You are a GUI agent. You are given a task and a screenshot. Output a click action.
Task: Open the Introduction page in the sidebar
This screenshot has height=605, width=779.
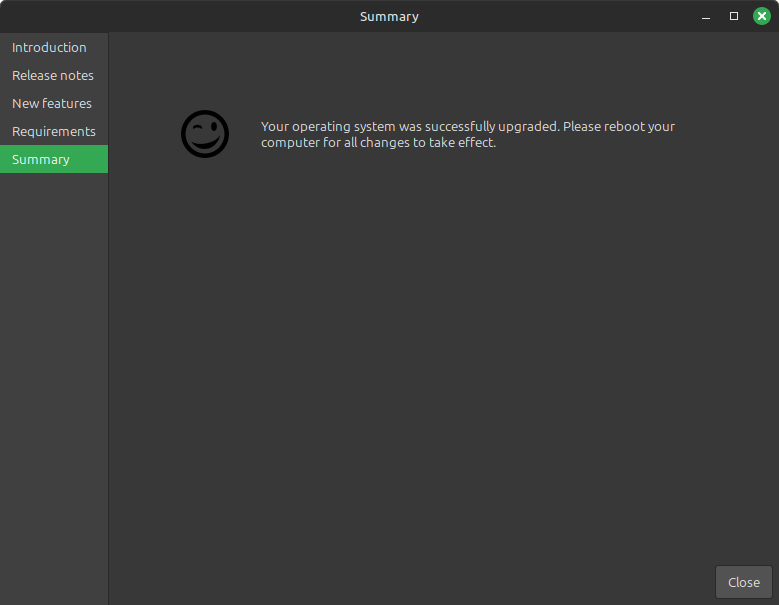(x=49, y=47)
